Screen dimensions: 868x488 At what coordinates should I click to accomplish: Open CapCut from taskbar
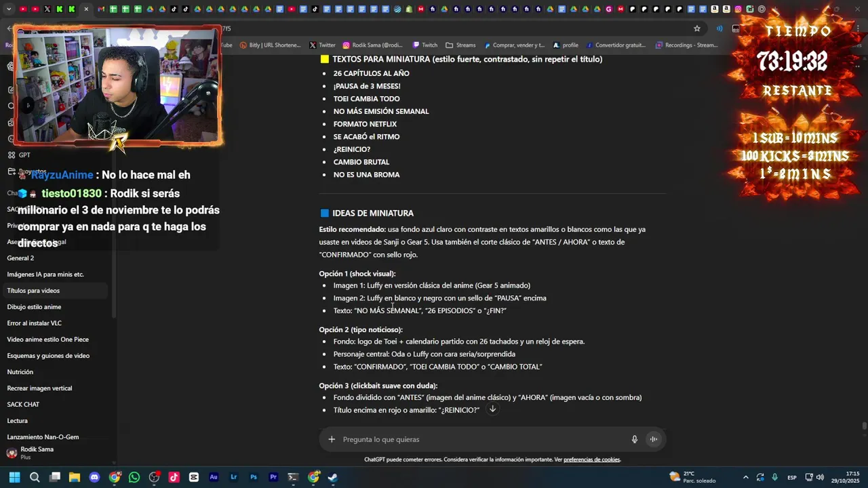coord(194,477)
